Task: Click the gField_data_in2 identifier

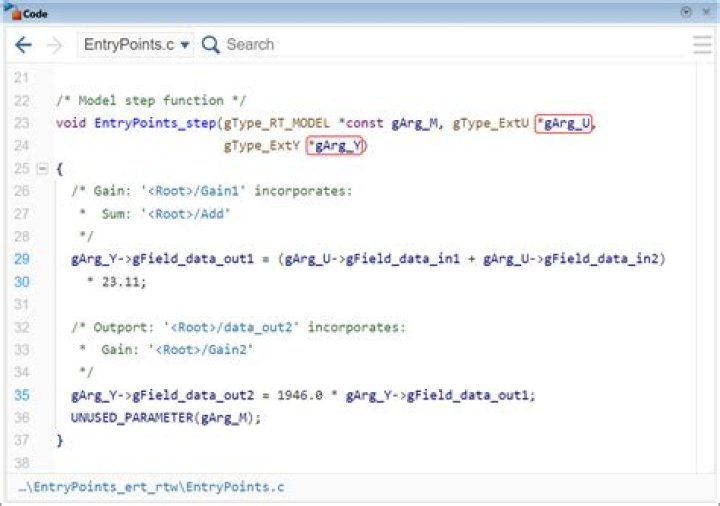Action: pyautogui.click(x=602, y=259)
